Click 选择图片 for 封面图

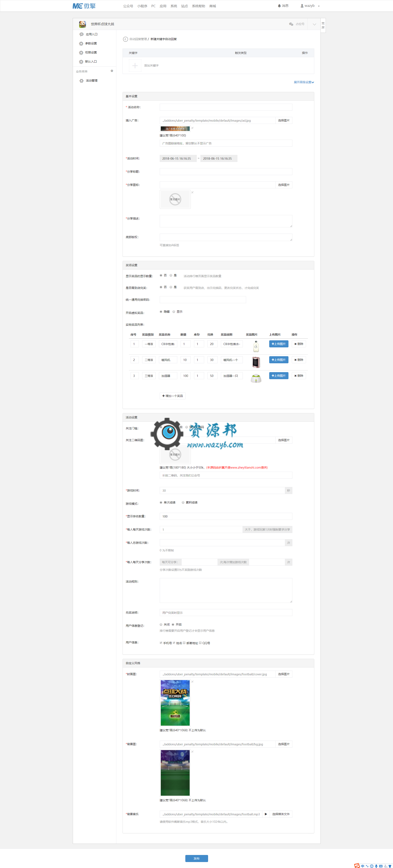click(x=284, y=674)
